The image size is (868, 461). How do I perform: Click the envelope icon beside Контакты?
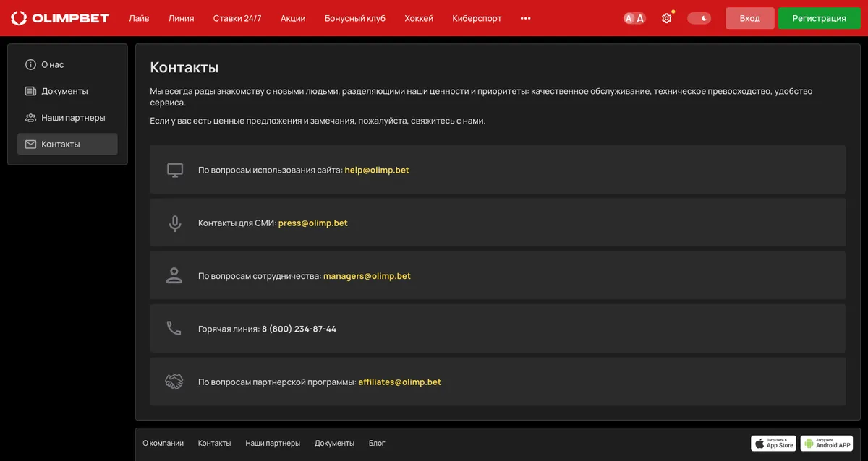(30, 144)
